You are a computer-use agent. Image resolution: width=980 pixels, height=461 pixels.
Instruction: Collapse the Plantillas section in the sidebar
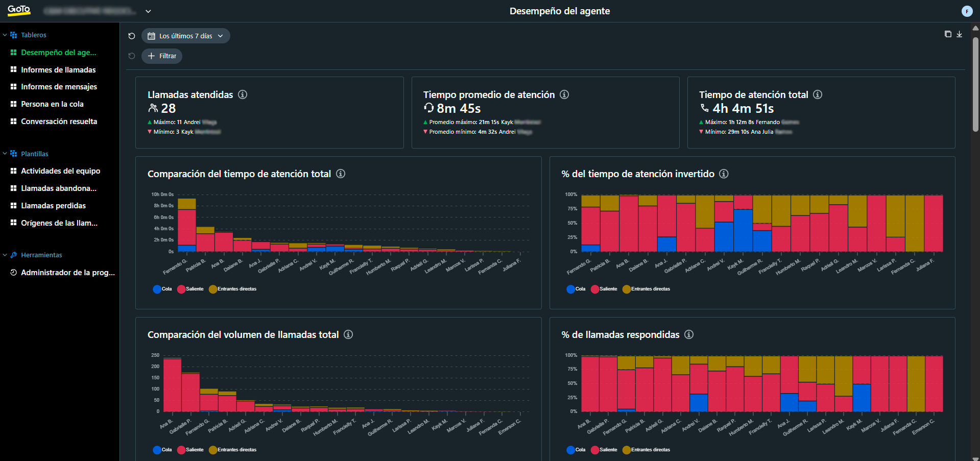click(5, 153)
